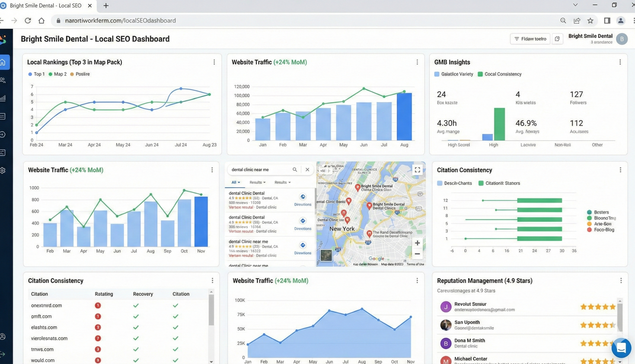The height and width of the screenshot is (364, 635).
Task: Expand the All filter dropdown
Action: (235, 183)
